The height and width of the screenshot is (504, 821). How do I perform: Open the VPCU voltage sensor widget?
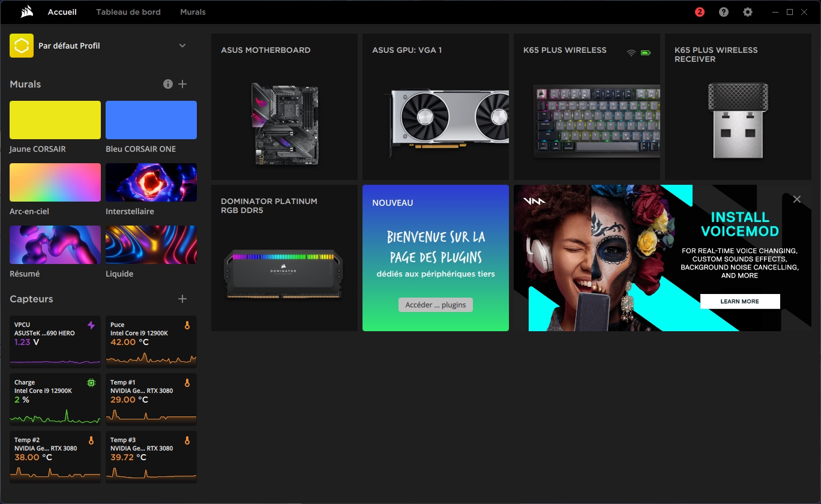click(55, 341)
